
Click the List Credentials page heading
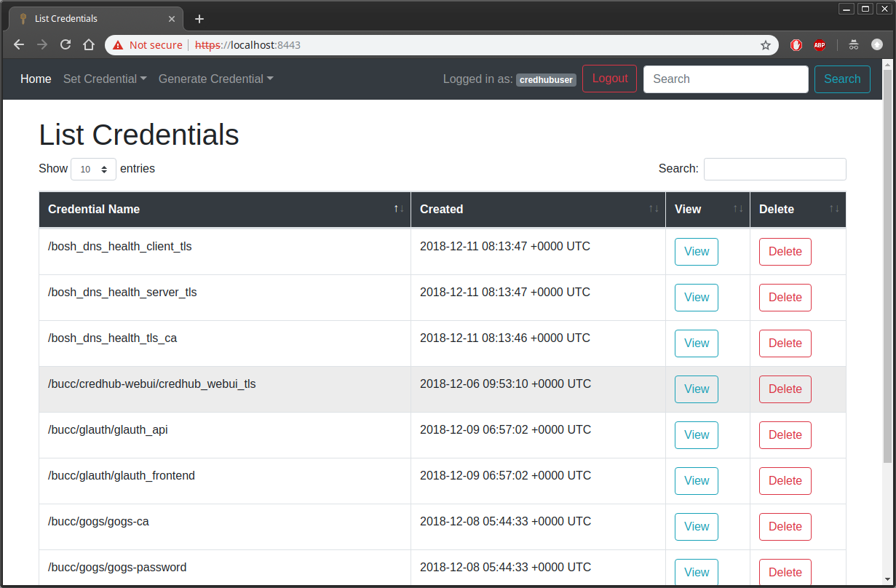coord(139,135)
